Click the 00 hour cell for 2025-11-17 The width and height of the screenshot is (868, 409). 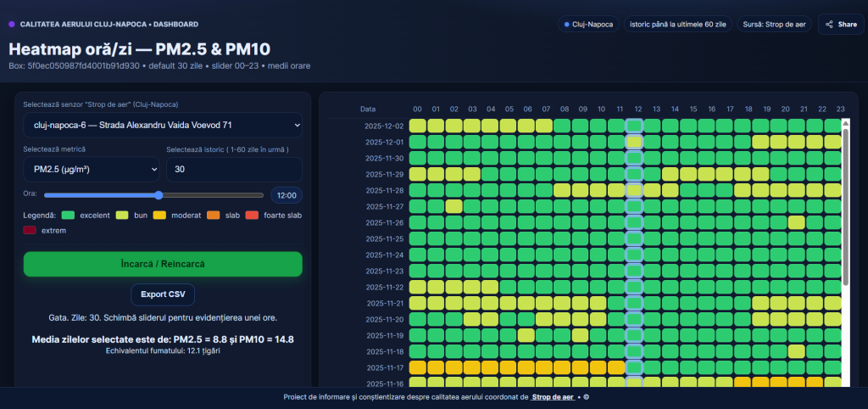pos(417,367)
